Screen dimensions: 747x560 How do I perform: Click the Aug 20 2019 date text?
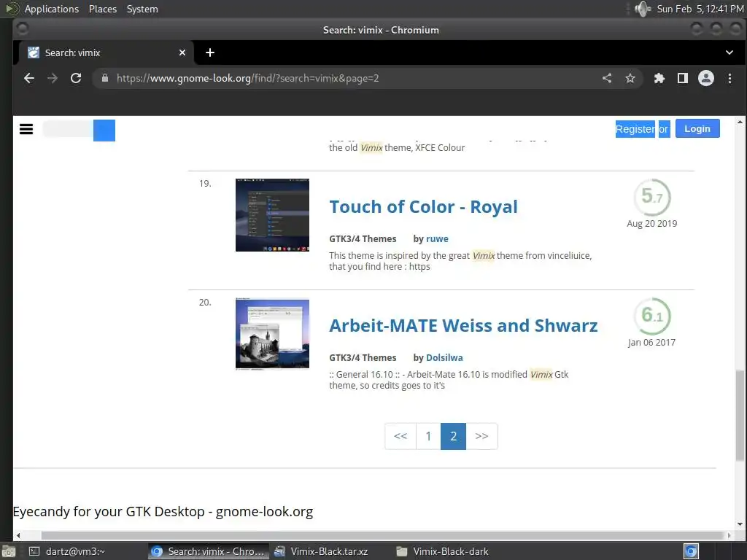651,223
